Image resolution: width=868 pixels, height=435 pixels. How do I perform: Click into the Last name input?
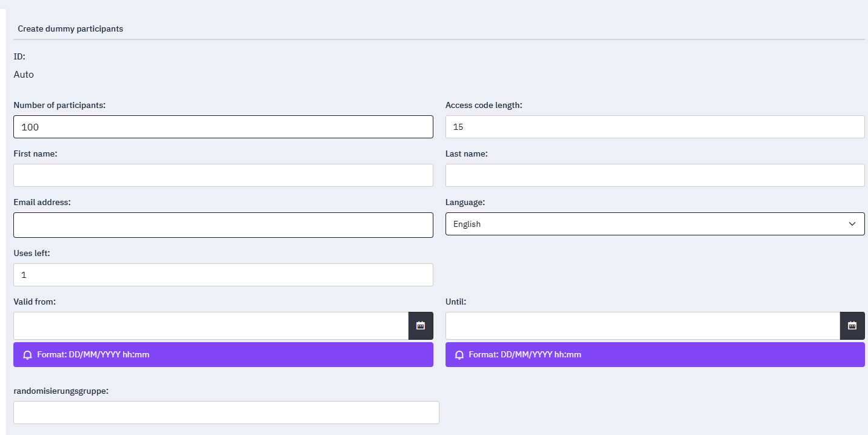[x=655, y=175]
